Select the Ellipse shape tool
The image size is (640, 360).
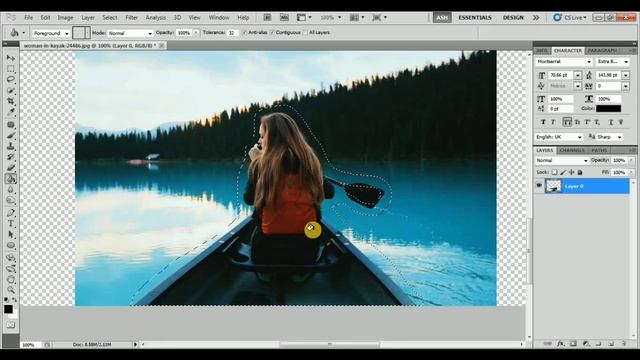[x=11, y=245]
